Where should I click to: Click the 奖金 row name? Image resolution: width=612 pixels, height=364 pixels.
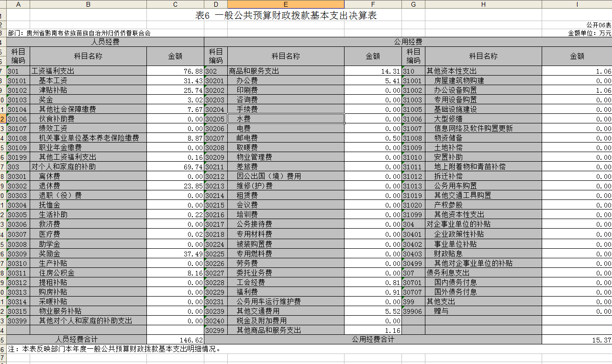tap(89, 99)
